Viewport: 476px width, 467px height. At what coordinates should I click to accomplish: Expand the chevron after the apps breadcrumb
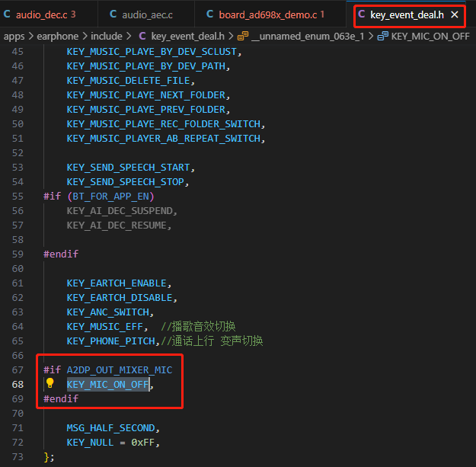[x=30, y=37]
